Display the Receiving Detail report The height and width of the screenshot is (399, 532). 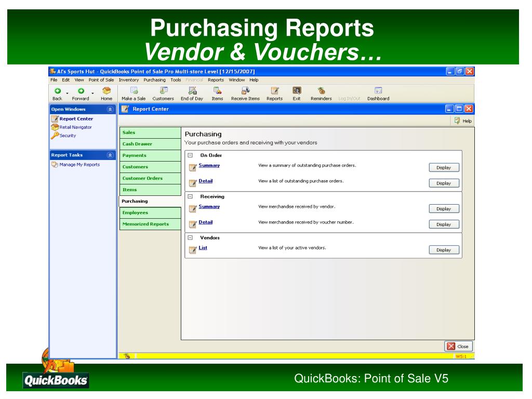pyautogui.click(x=444, y=224)
